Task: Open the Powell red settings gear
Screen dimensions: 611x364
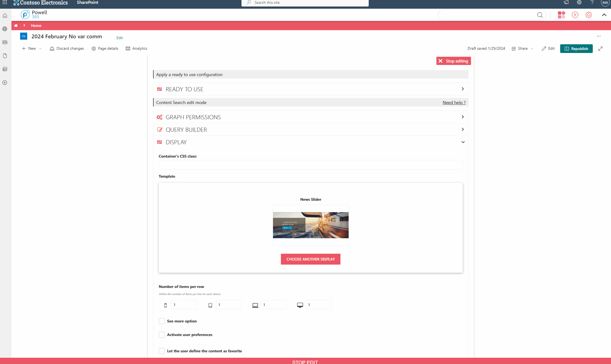Action: pyautogui.click(x=589, y=15)
